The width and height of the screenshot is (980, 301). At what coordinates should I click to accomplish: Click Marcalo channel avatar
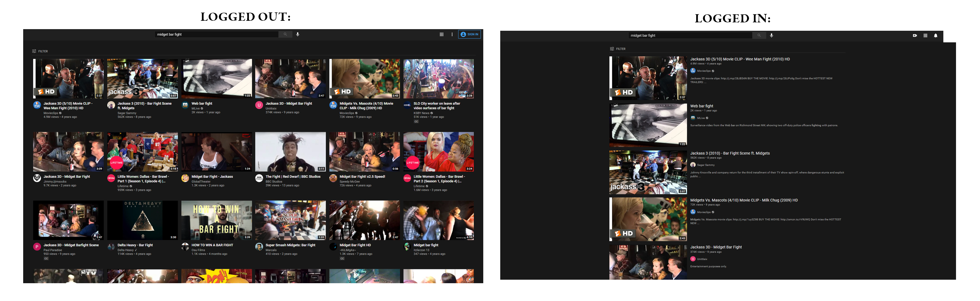click(x=259, y=247)
